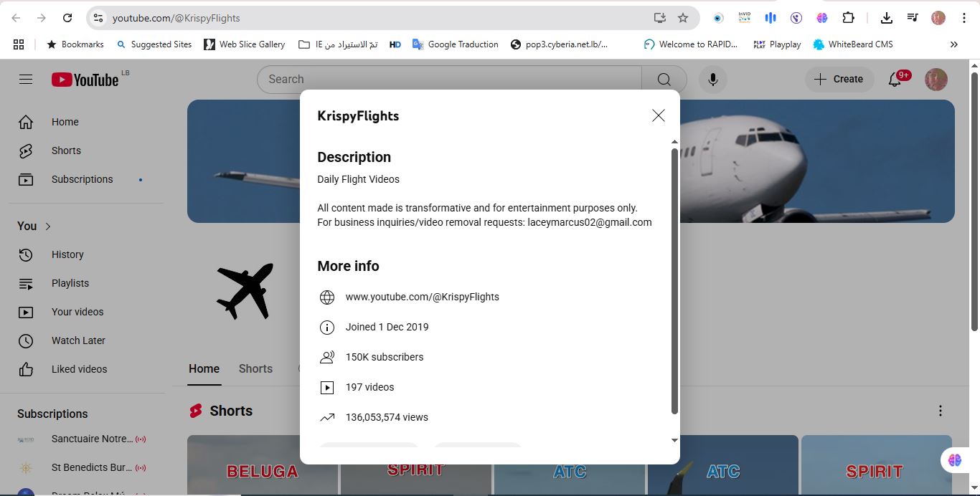
Task: Start a voice search with the microphone
Action: tap(712, 79)
